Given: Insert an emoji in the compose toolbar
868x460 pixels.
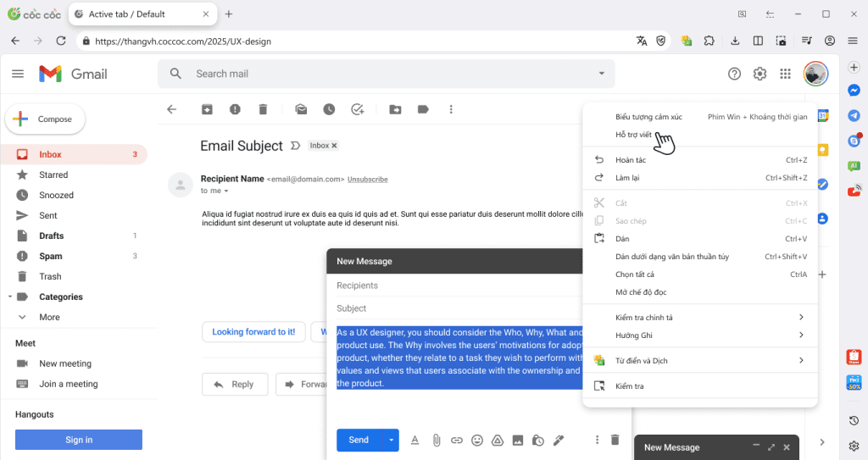Looking at the screenshot, I should tap(477, 440).
